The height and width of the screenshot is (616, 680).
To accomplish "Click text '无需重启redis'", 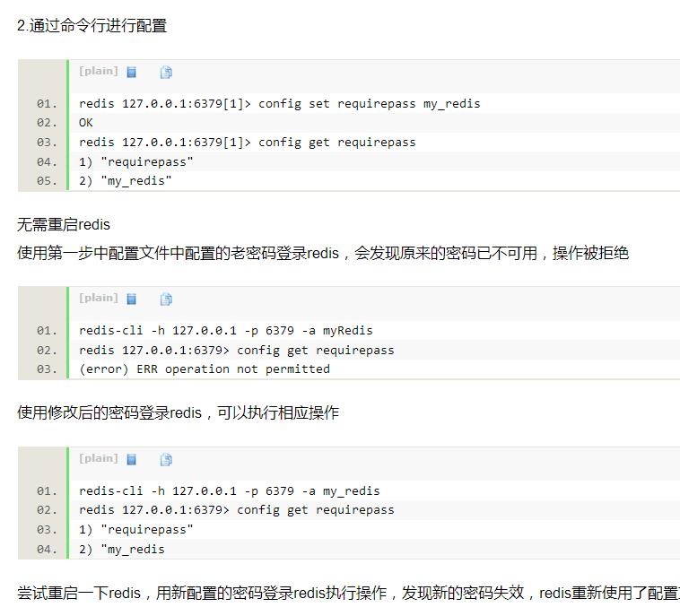I will 64,224.
